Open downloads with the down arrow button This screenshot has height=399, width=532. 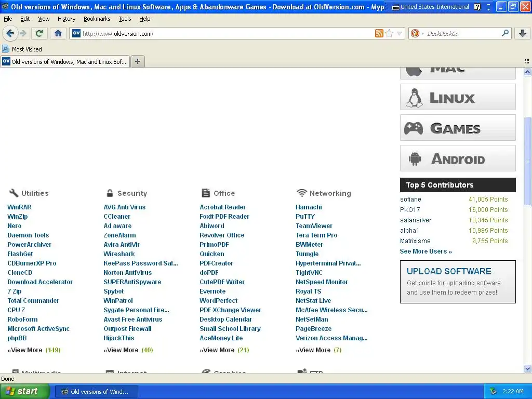tap(523, 33)
